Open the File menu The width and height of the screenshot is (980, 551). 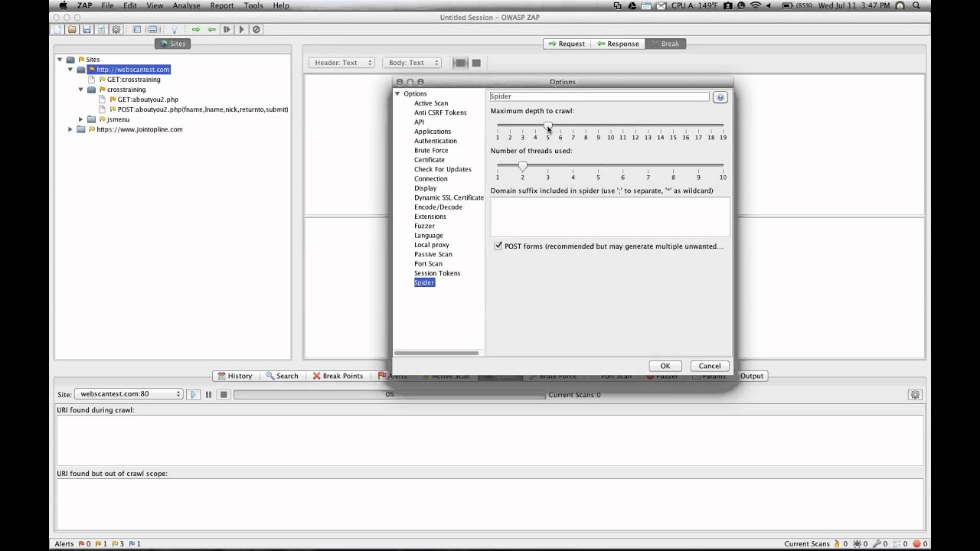click(107, 5)
